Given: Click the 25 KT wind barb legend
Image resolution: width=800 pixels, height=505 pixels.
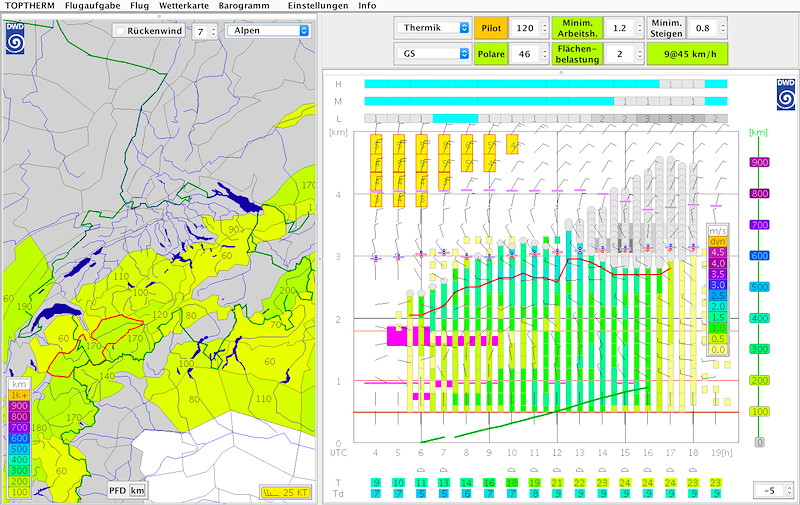Looking at the screenshot, I should 285,492.
